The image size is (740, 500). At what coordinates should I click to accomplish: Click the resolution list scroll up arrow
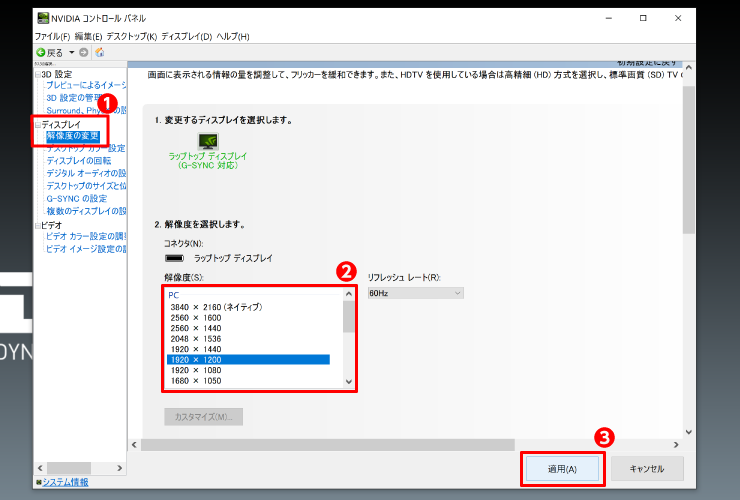(349, 294)
